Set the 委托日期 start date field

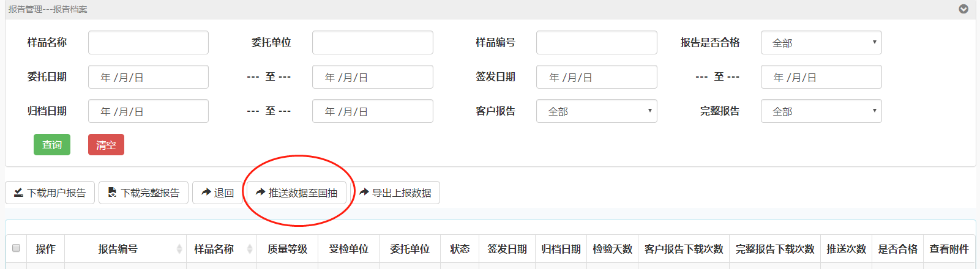(x=148, y=77)
